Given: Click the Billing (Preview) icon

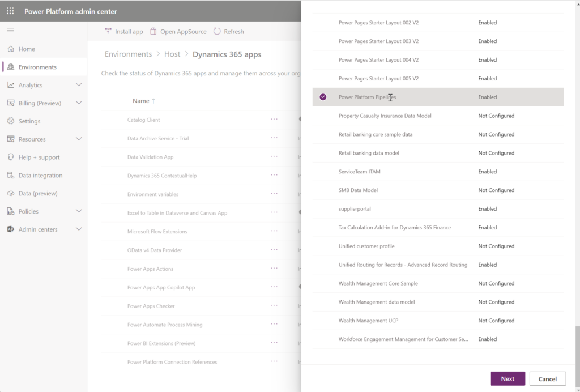Looking at the screenshot, I should point(11,103).
